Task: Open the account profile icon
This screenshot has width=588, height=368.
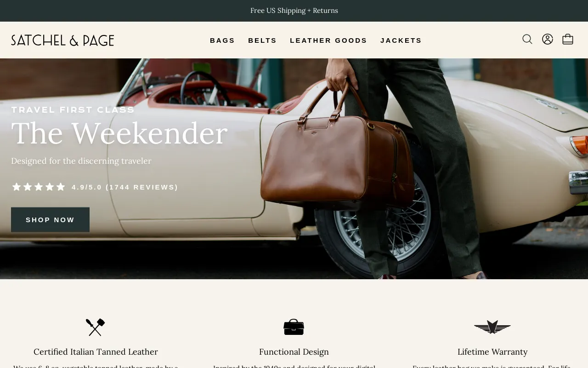Action: 548,40
